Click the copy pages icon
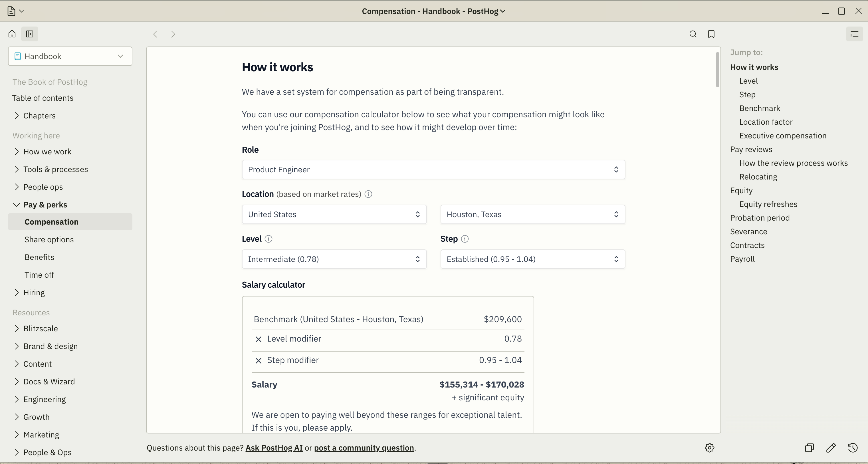The width and height of the screenshot is (868, 464). point(810,447)
